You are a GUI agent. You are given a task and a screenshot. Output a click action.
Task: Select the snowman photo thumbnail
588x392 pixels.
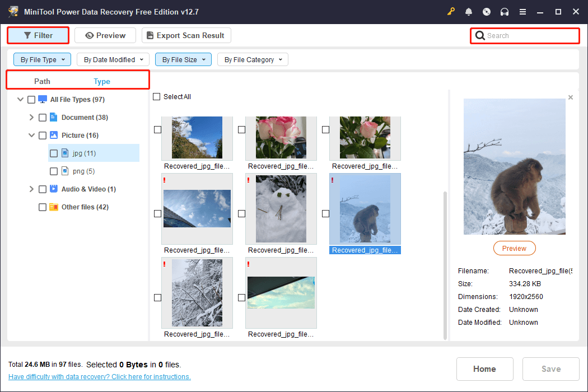point(281,209)
